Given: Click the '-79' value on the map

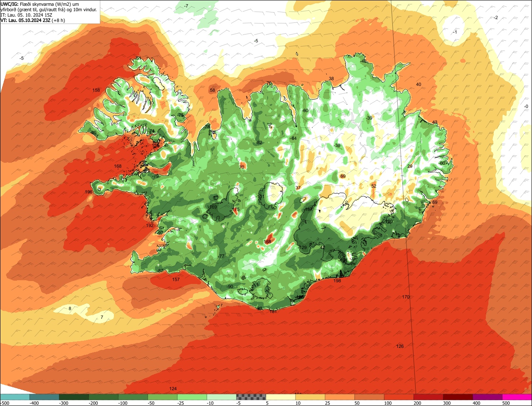Looking at the screenshot, I should [155, 176].
